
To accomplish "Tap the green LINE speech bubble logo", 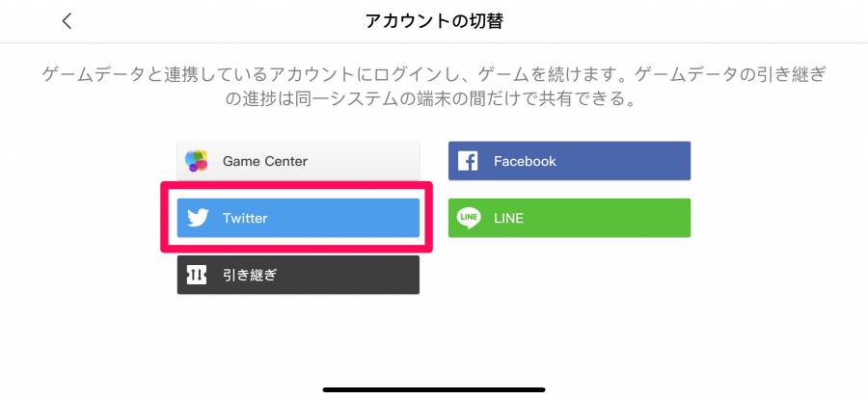I will pos(469,218).
